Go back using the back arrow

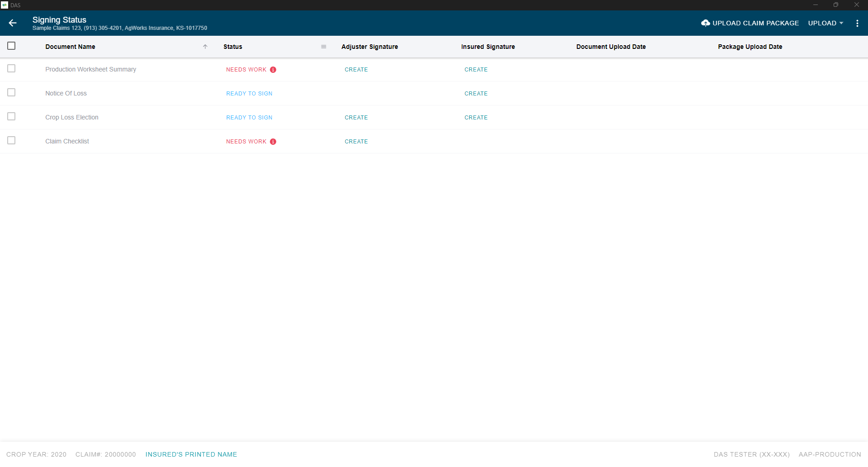(x=13, y=23)
